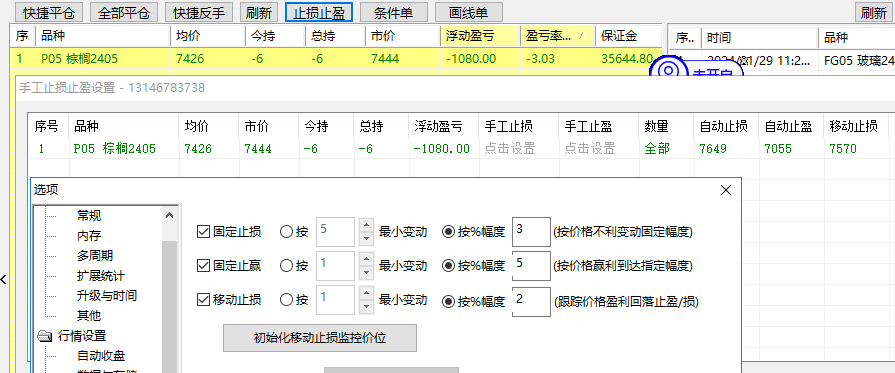
Task: Select 内存 in the options tree
Action: coord(89,236)
